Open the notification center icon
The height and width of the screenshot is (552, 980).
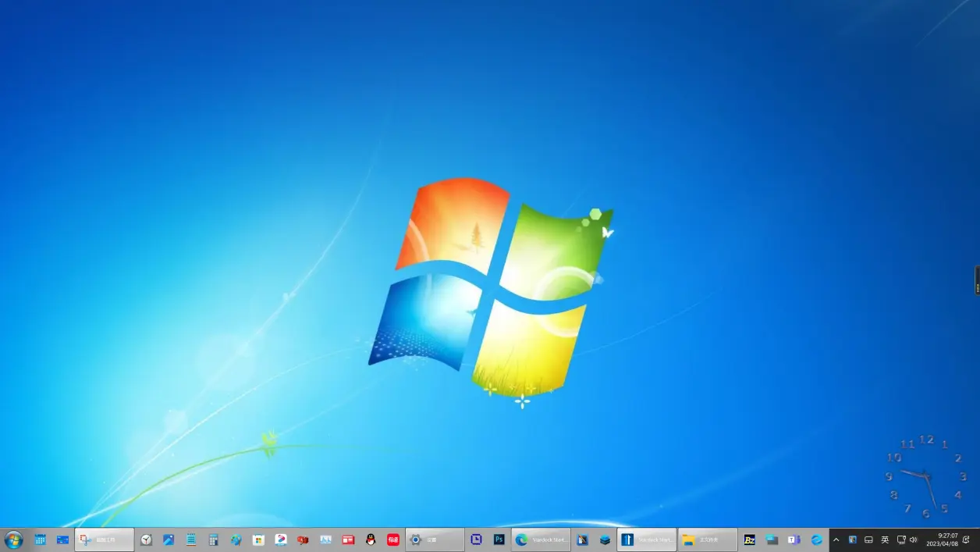tap(967, 540)
